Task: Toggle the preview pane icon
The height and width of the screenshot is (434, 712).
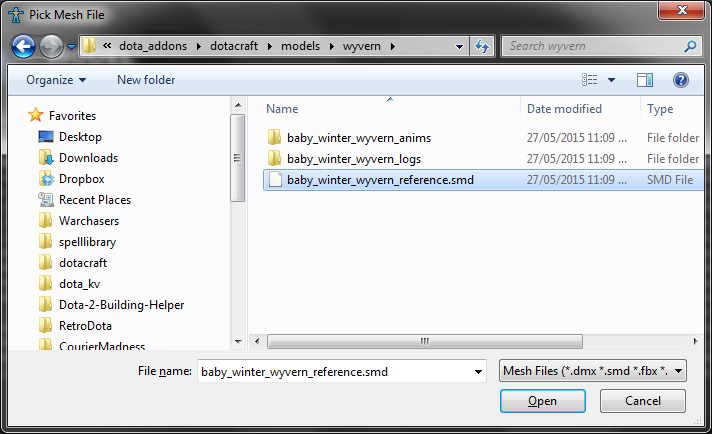Action: pos(645,80)
